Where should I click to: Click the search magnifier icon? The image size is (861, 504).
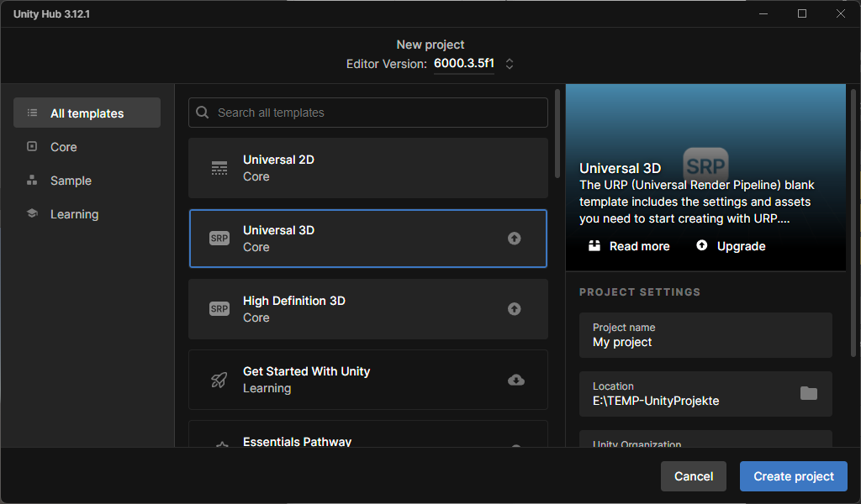pyautogui.click(x=203, y=113)
